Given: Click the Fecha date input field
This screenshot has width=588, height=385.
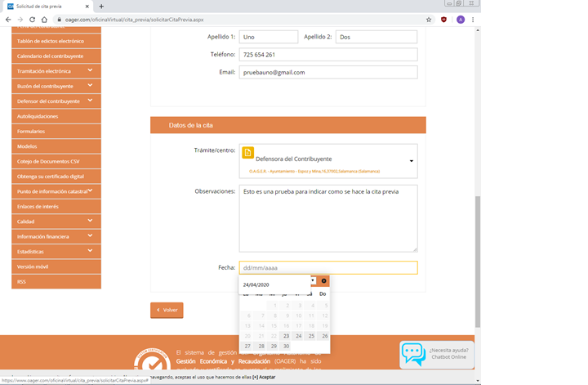Looking at the screenshot, I should [327, 267].
